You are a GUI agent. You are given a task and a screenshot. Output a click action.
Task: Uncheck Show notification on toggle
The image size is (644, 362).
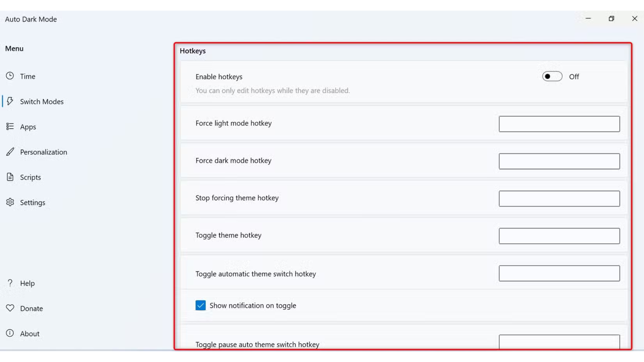point(201,305)
